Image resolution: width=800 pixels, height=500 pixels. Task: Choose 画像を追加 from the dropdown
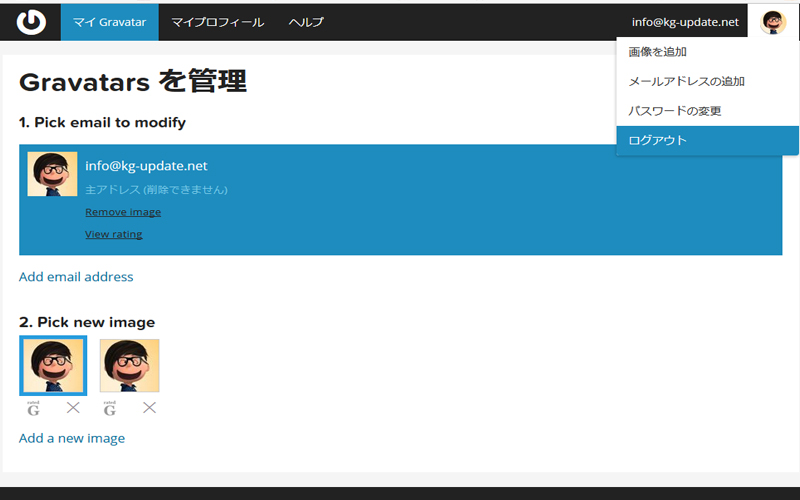707,52
